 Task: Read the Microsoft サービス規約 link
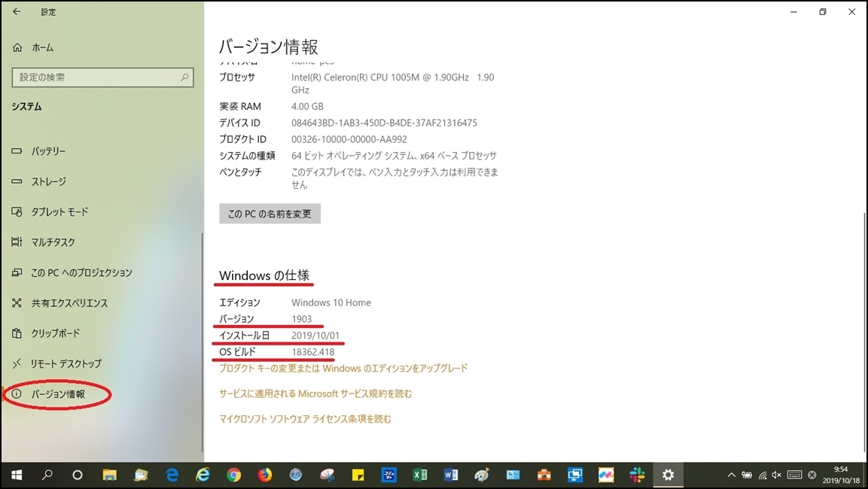[x=315, y=394]
